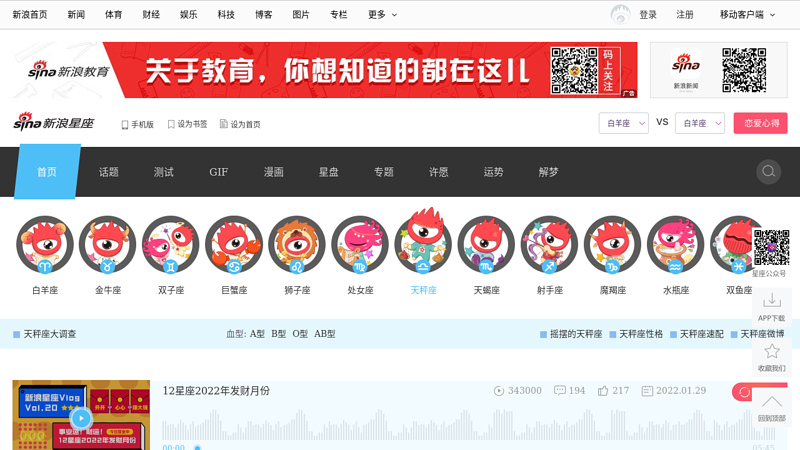The height and width of the screenshot is (450, 800).
Task: Click the 星座公众号 QR code
Action: pyautogui.click(x=771, y=247)
